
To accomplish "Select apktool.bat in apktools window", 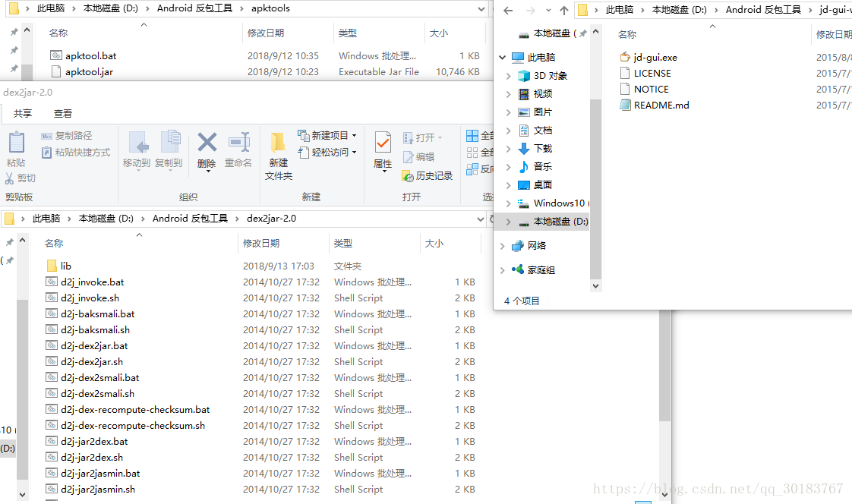I will (90, 56).
